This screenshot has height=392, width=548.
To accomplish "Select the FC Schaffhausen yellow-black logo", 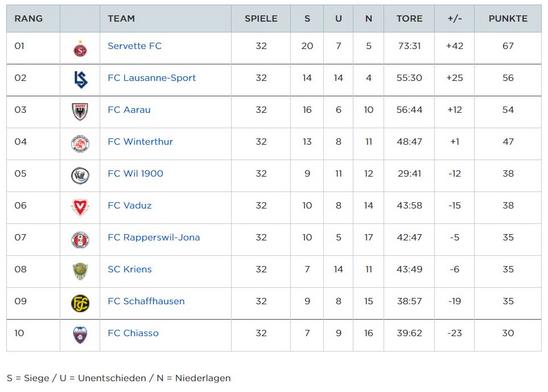I will point(80,303).
